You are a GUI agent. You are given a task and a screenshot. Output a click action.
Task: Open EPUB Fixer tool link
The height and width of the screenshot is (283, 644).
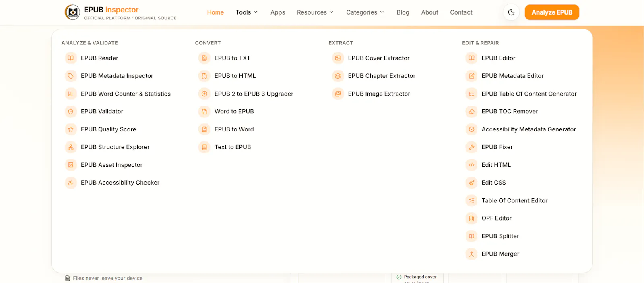(x=497, y=147)
